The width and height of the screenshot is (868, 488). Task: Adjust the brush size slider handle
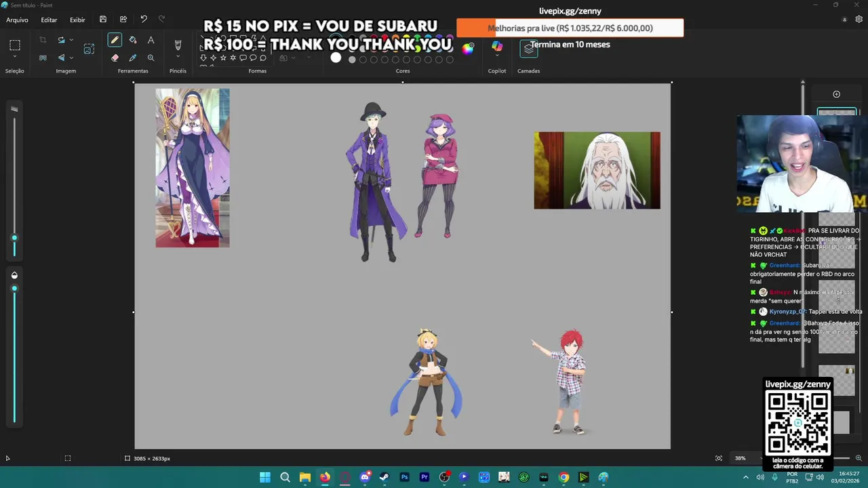pos(14,238)
